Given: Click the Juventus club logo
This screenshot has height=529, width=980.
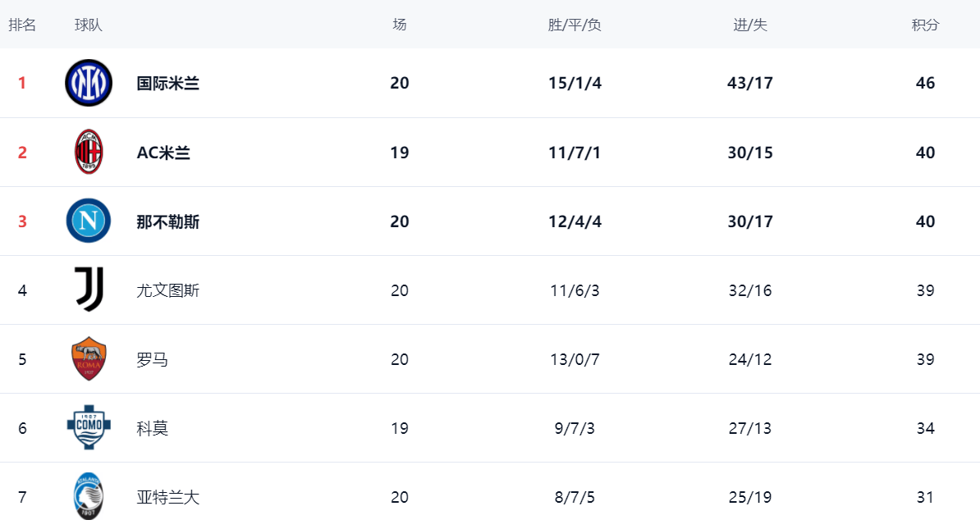Looking at the screenshot, I should tap(89, 290).
